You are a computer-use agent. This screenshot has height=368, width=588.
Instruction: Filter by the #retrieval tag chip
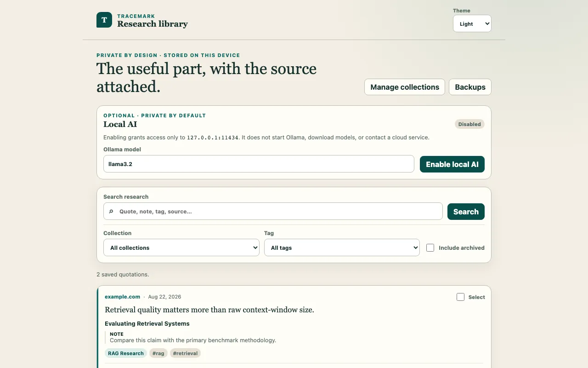tap(186, 353)
